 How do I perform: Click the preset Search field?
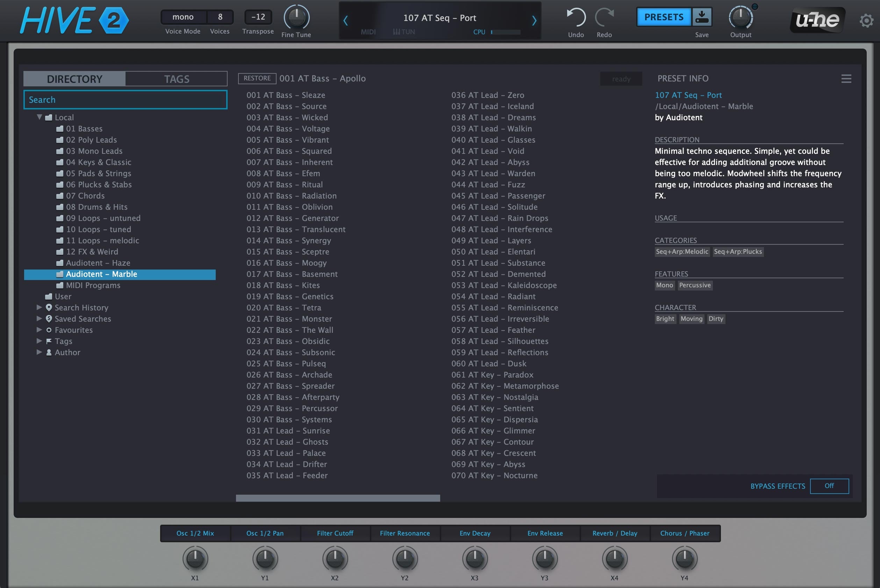click(x=125, y=100)
